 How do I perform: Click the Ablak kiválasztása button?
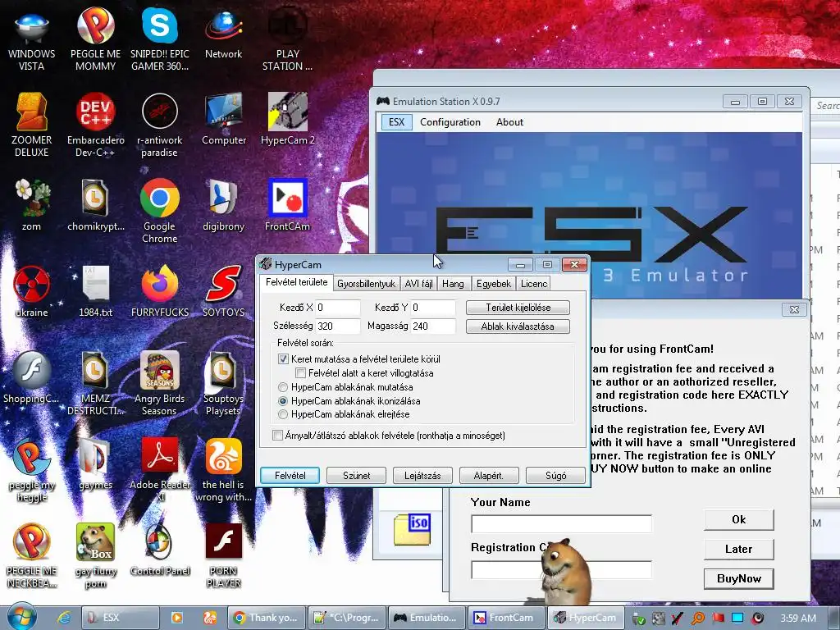pos(518,326)
